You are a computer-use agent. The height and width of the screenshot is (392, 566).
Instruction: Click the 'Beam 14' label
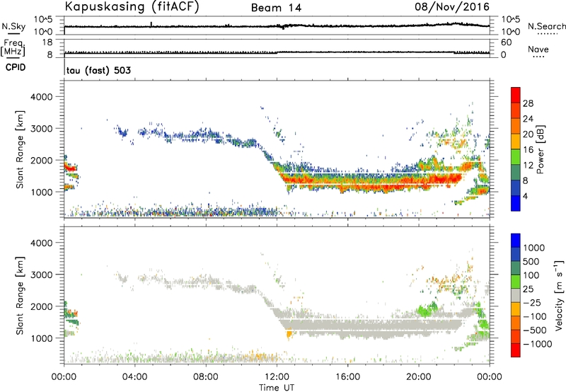(276, 8)
